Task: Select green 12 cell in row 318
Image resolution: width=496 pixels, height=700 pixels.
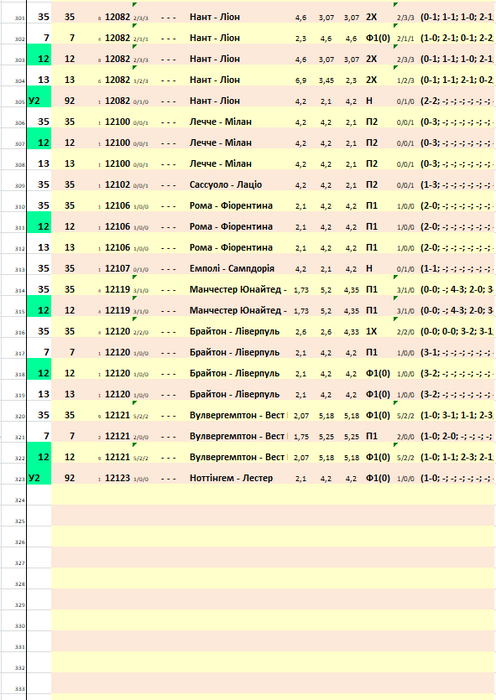Action: pos(39,369)
